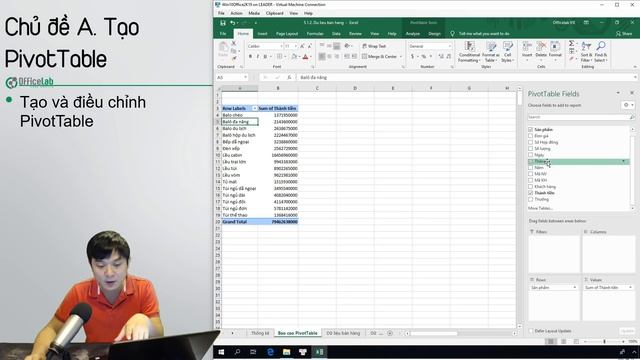Check the Số Hợp đồng field
This screenshot has width=640, height=360.
[x=531, y=142]
